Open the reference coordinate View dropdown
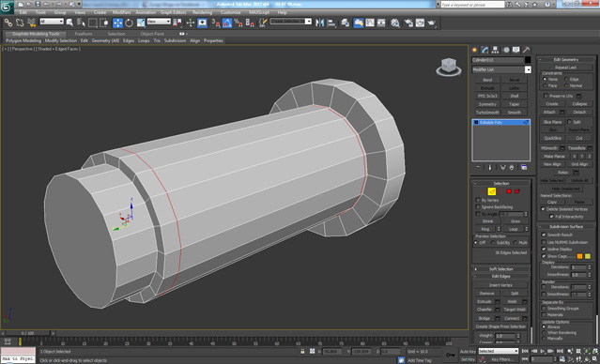Image resolution: width=600 pixels, height=364 pixels. click(x=159, y=22)
